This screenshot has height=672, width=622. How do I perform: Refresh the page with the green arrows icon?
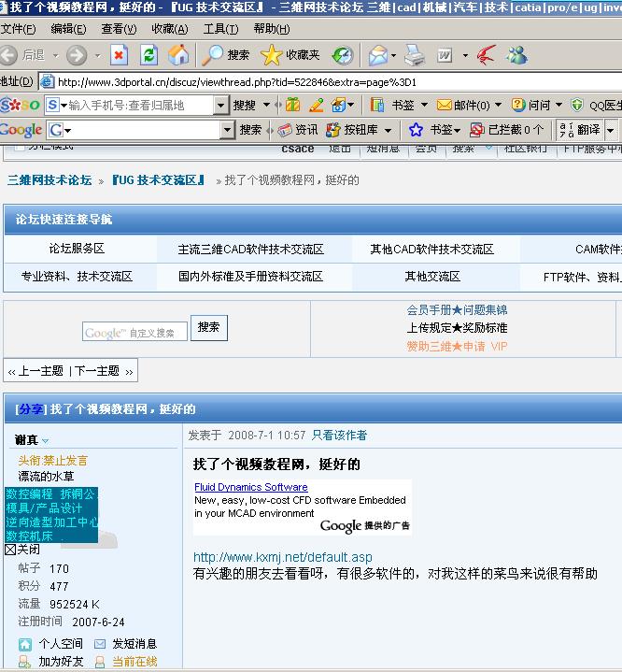[x=148, y=55]
